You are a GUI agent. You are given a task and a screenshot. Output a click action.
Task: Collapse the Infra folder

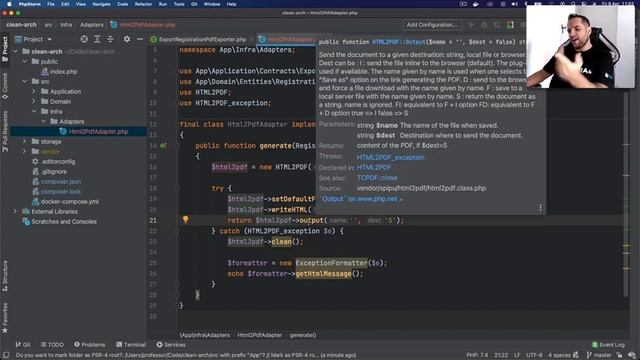34,111
